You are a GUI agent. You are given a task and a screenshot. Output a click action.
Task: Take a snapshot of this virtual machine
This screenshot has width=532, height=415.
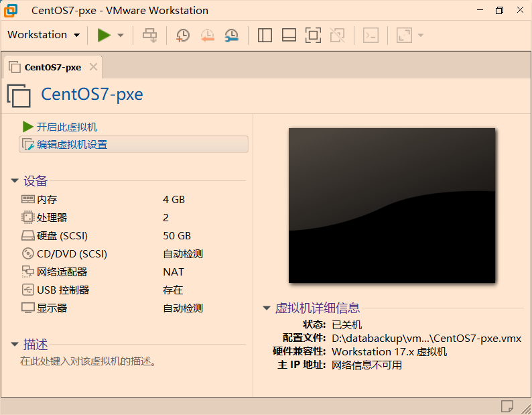(182, 36)
